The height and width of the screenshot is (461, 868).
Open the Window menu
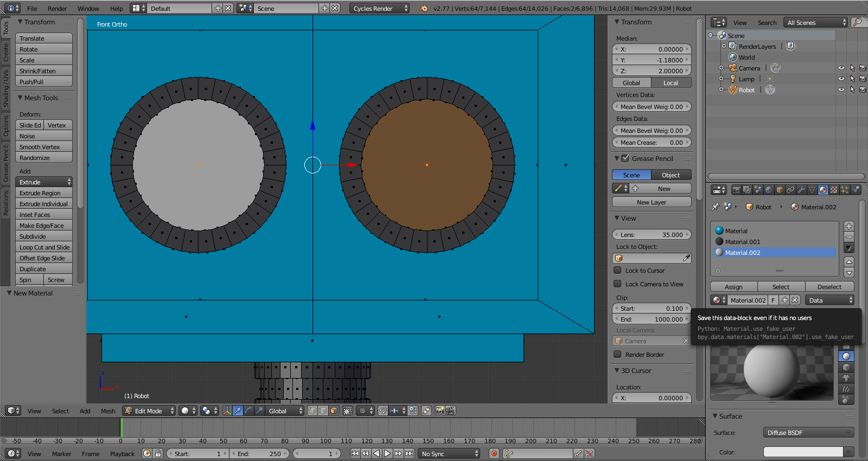(x=88, y=8)
